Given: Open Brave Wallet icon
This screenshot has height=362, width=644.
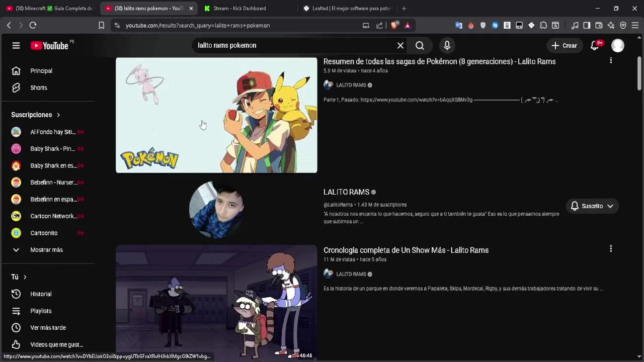Looking at the screenshot, I should (x=599, y=25).
